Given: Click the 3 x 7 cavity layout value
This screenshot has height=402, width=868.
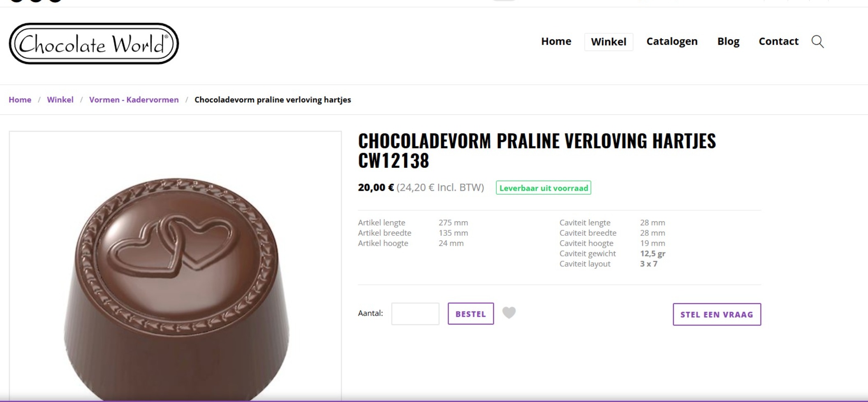Looking at the screenshot, I should [x=648, y=264].
